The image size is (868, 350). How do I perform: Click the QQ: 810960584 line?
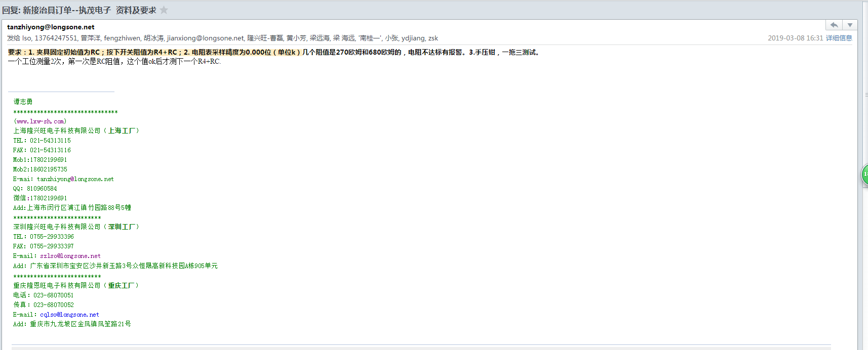[x=35, y=189]
